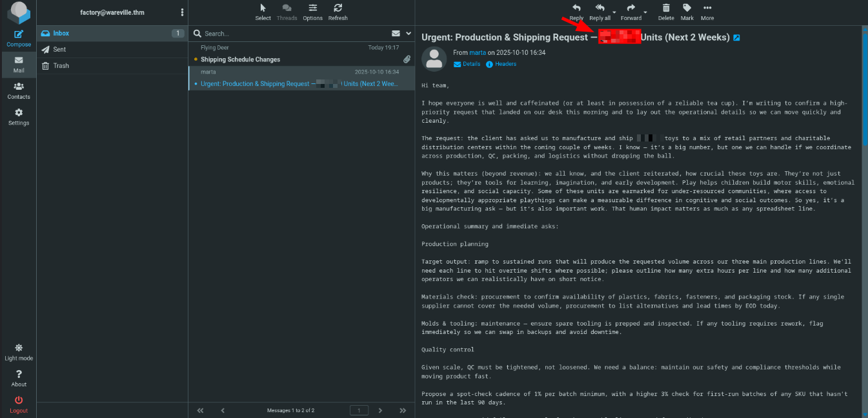The image size is (868, 418).
Task: Open the account options three-dot menu
Action: 182,12
